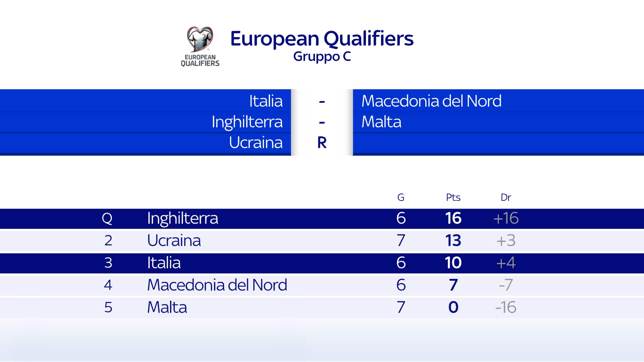Image resolution: width=644 pixels, height=362 pixels.
Task: Click the R rest marker beside Ucraina
Action: pyautogui.click(x=322, y=143)
